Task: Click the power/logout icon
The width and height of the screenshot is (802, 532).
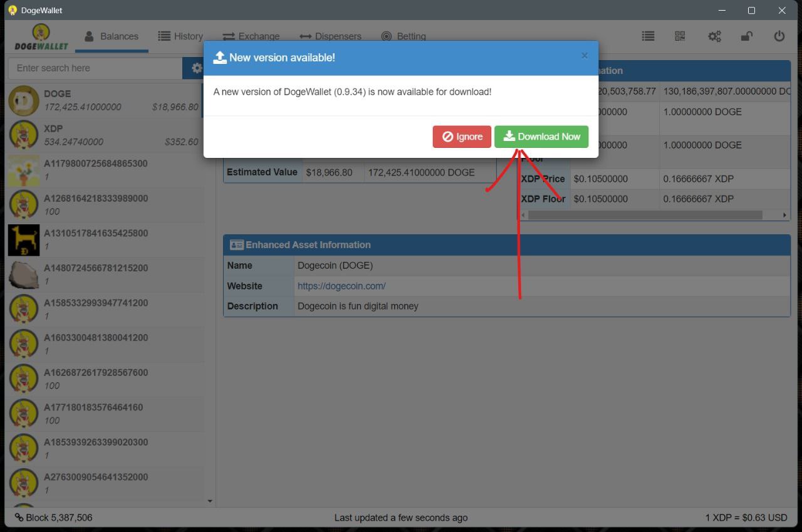Action: (x=779, y=36)
